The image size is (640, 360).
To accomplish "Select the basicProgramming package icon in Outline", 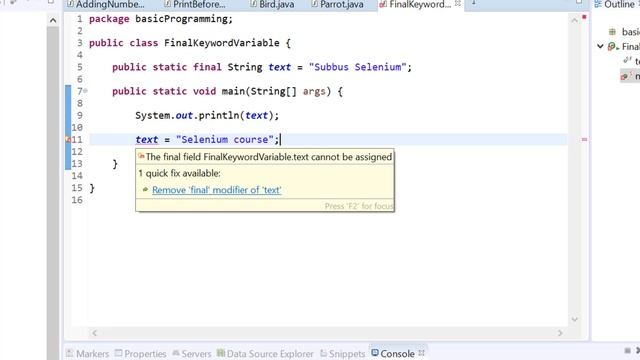I will click(x=612, y=32).
